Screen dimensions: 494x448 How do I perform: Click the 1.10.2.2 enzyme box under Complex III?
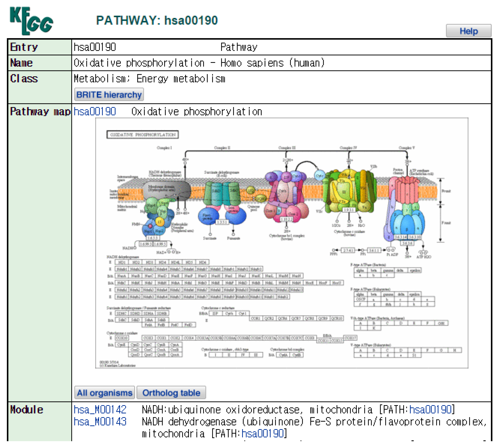[286, 219]
